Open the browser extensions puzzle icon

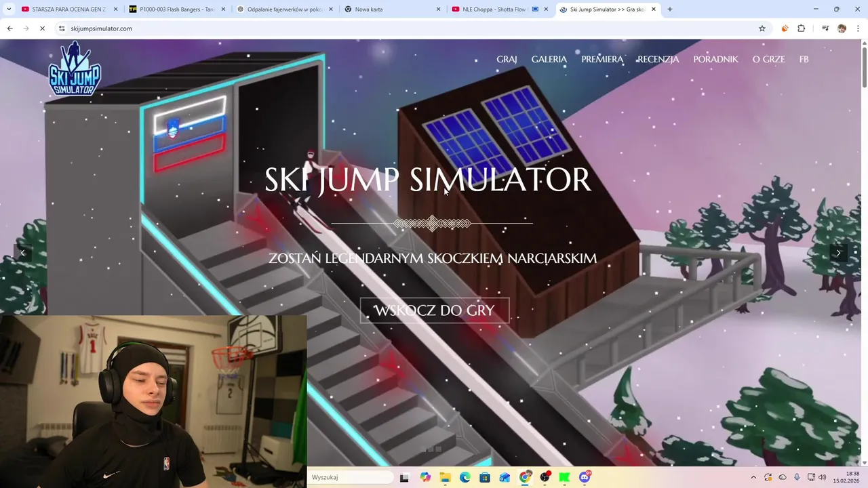802,28
